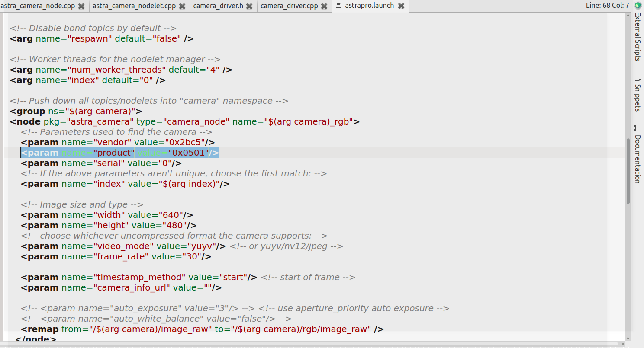Place cursor on the "vendor" param line
This screenshot has width=644, height=348.
tap(118, 142)
